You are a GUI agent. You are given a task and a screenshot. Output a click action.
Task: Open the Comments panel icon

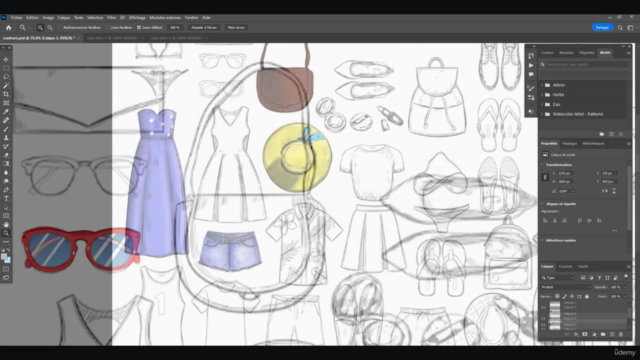coord(531,75)
